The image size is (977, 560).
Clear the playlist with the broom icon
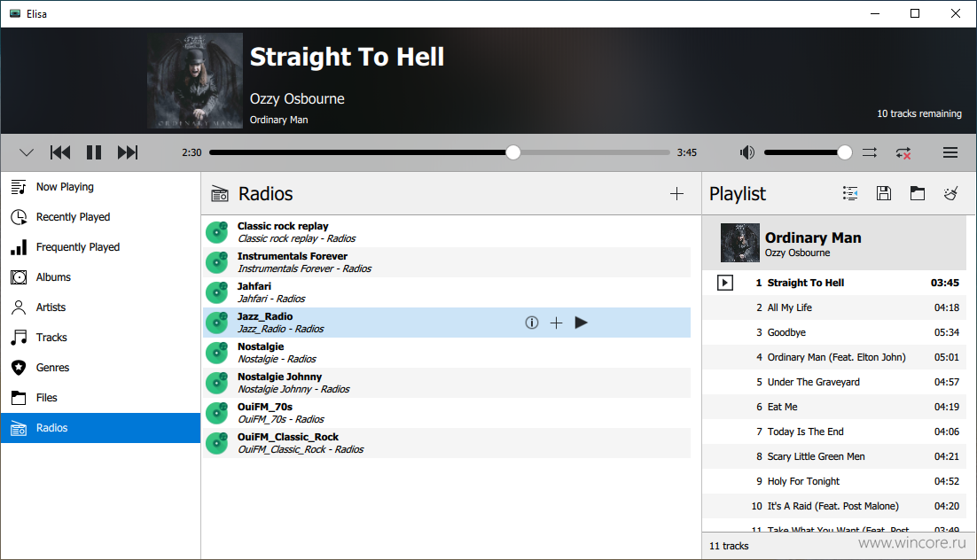(x=950, y=194)
